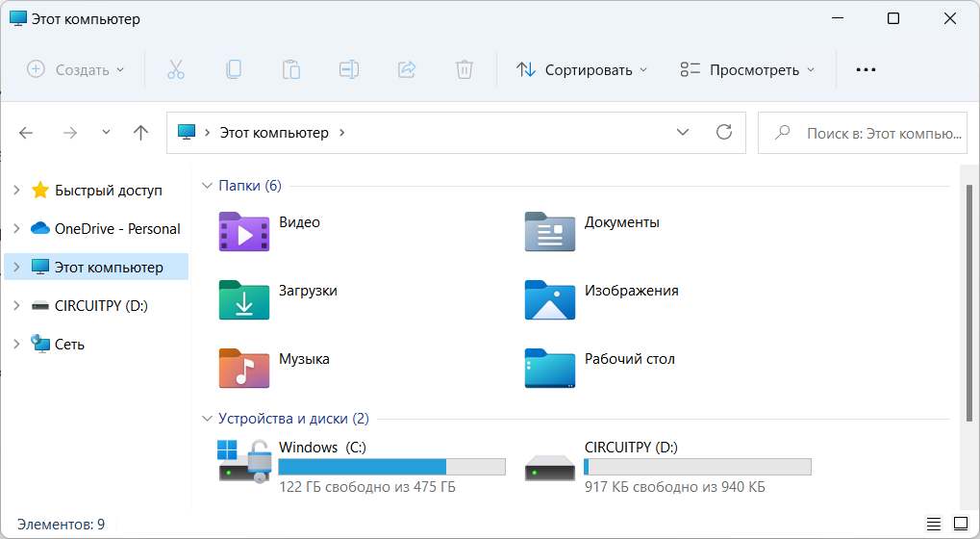Viewport: 980px width, 539px height.
Task: Open the Рабочий стол folder icon
Action: click(x=550, y=369)
